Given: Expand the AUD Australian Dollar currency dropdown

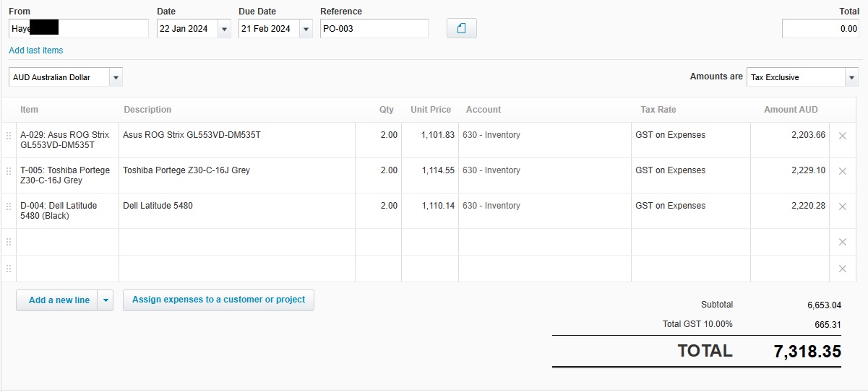Looking at the screenshot, I should 116,77.
